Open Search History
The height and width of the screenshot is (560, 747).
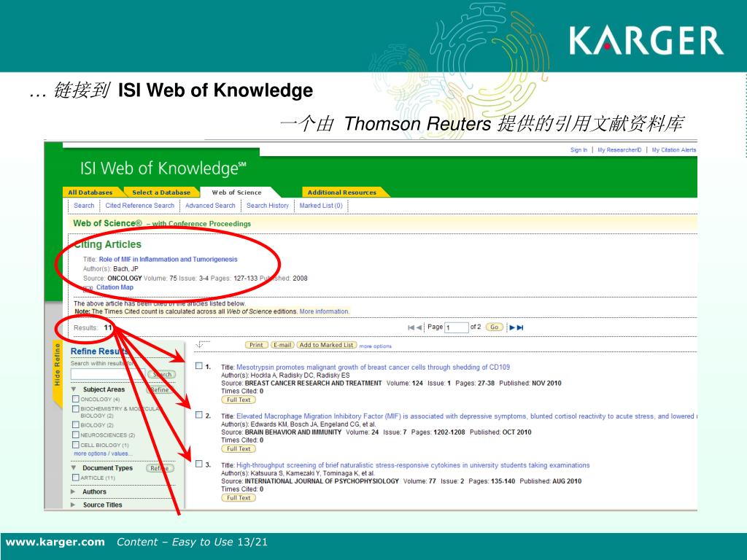point(268,206)
